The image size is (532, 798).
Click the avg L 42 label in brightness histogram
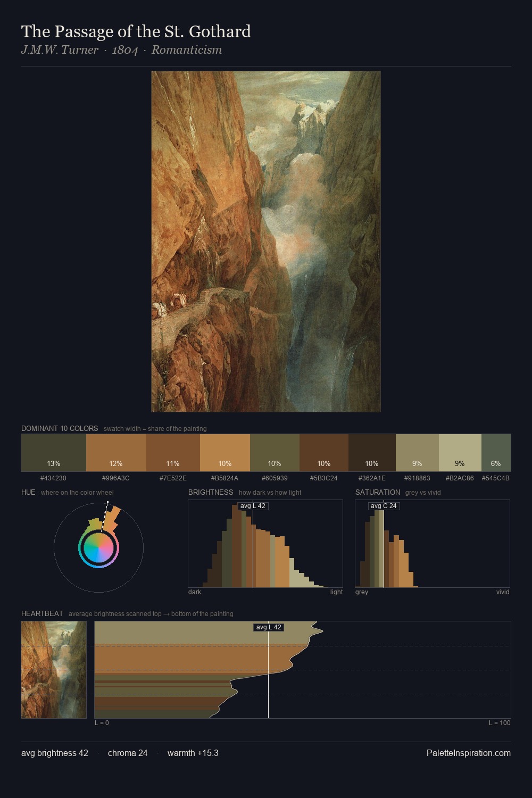coord(253,506)
